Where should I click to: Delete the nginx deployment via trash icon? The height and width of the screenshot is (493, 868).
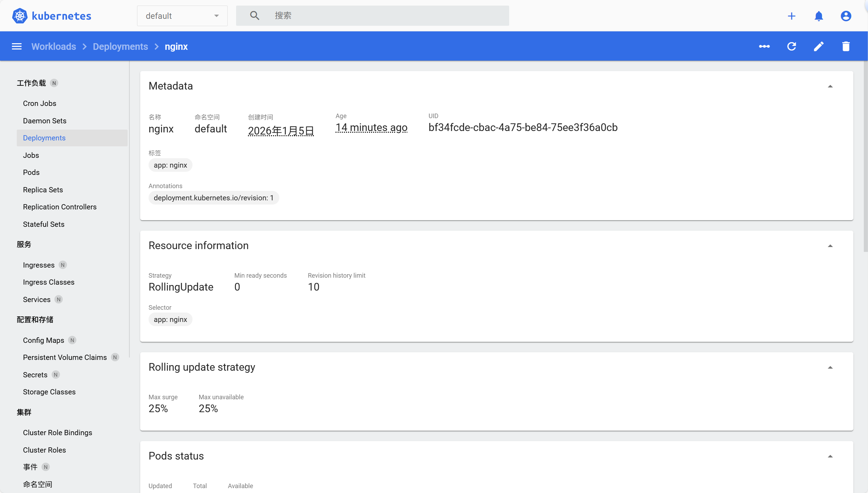click(x=846, y=46)
